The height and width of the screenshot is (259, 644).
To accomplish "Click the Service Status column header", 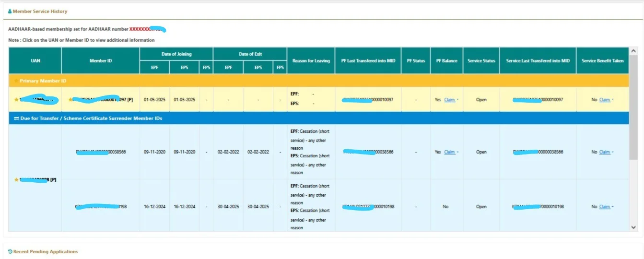I will click(x=481, y=61).
